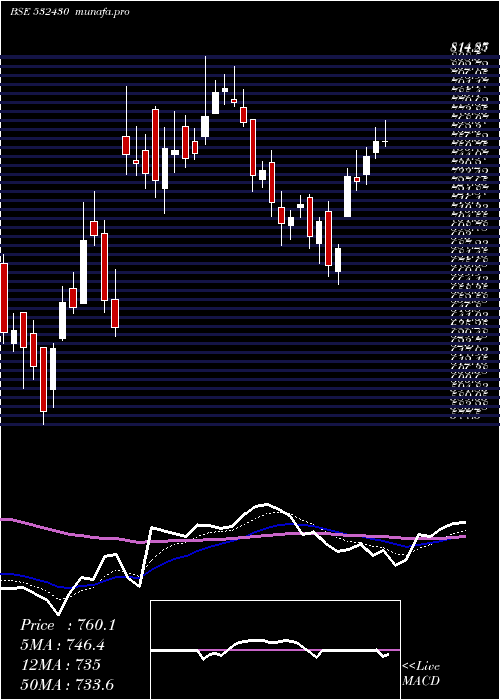Click the <<Live MACD label

pos(421,674)
